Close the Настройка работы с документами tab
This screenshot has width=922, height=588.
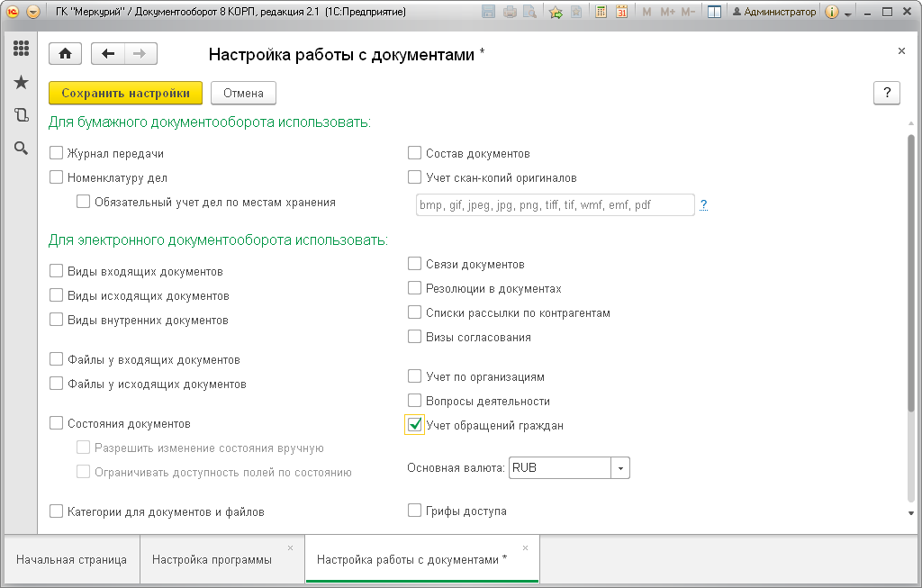point(525,547)
